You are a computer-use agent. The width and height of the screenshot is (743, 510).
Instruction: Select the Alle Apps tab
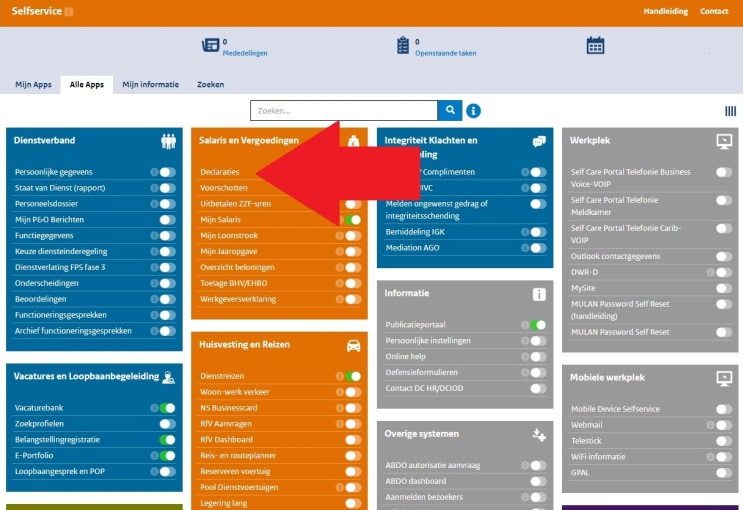(87, 84)
